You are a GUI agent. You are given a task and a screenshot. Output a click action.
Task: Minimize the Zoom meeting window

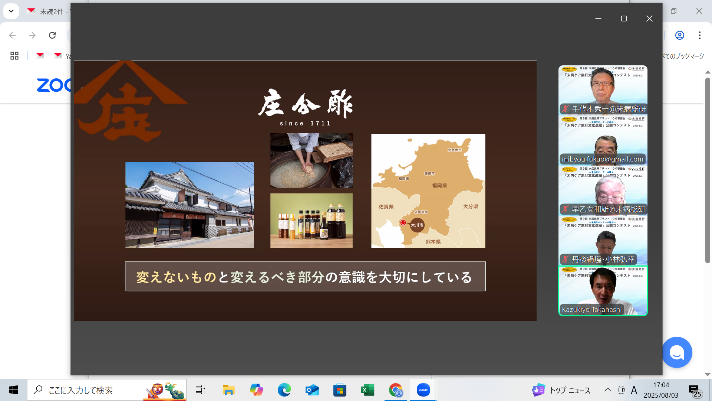coord(598,19)
